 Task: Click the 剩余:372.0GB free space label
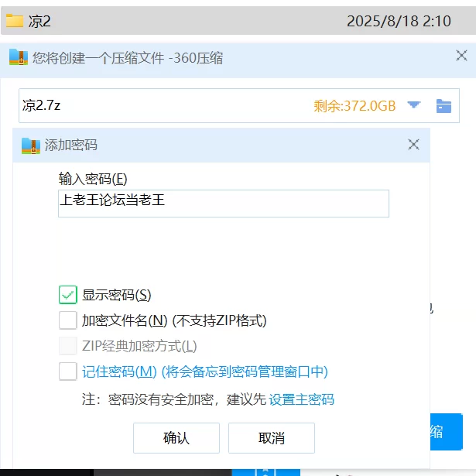(354, 106)
